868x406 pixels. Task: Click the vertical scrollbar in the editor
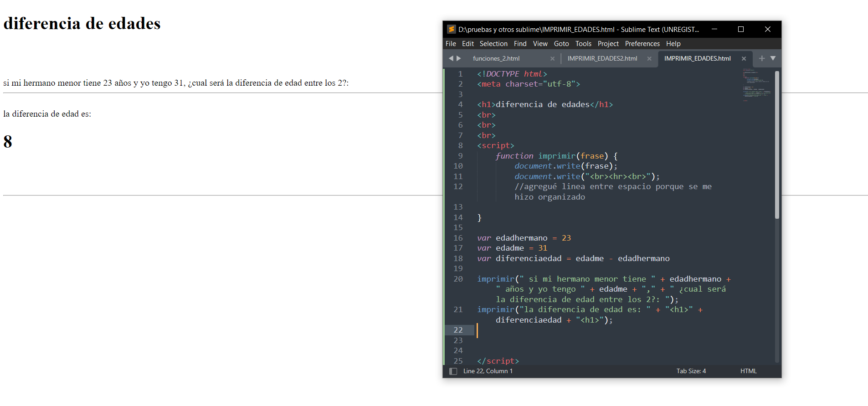[x=777, y=145]
